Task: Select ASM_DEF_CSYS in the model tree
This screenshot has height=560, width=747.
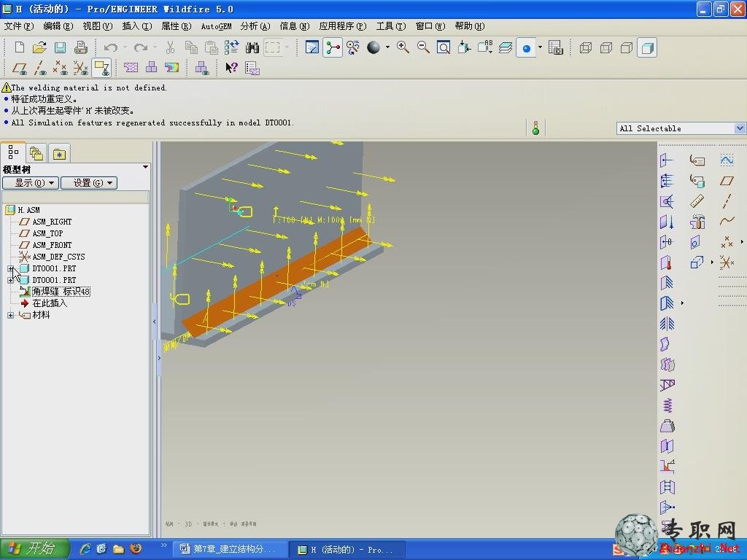Action: pos(58,257)
